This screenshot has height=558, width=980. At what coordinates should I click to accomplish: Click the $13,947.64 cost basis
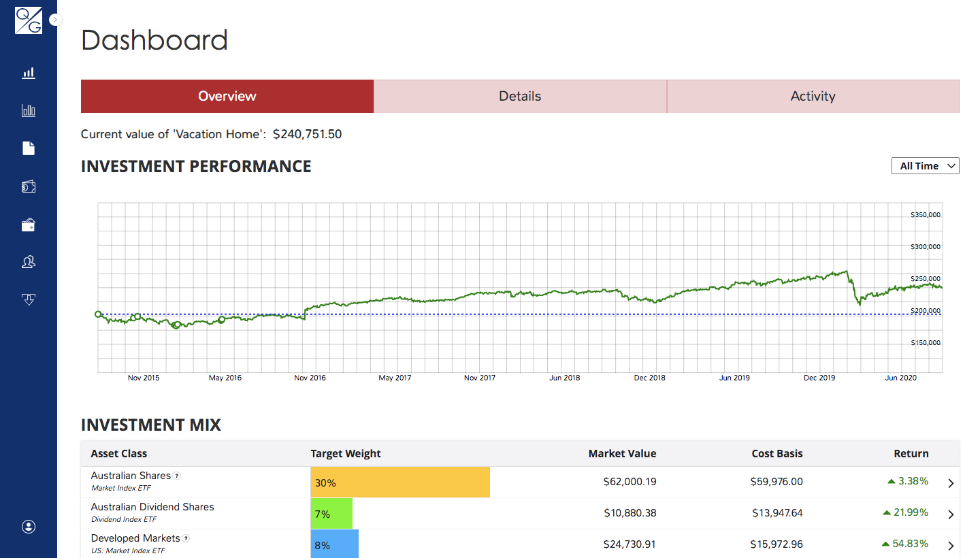[778, 513]
